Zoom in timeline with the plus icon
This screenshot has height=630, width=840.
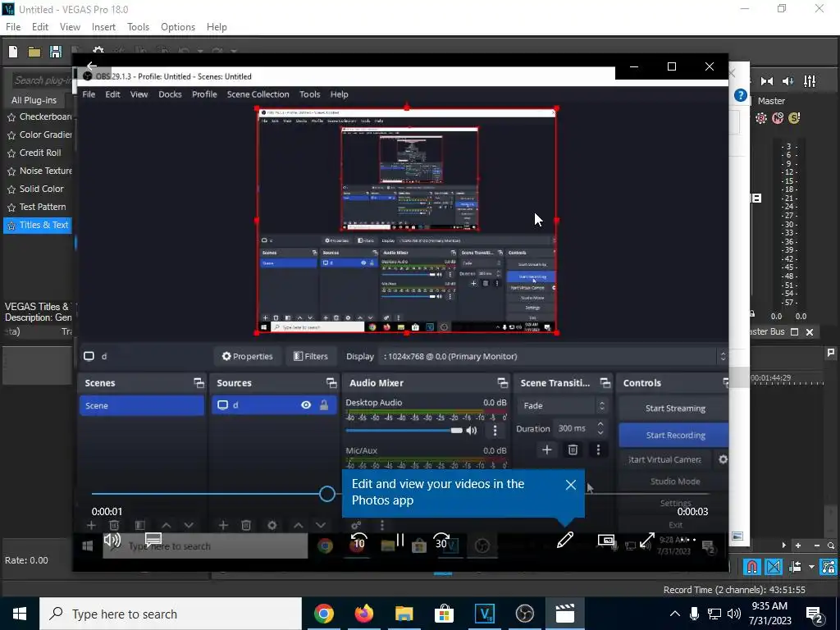798,546
